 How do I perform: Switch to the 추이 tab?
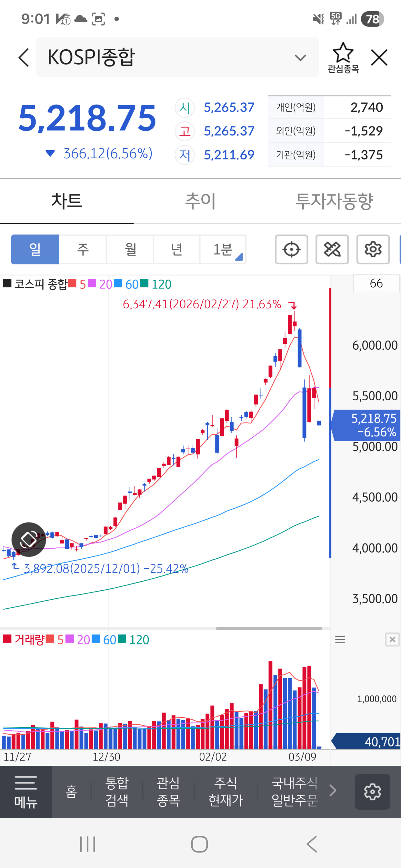(200, 201)
